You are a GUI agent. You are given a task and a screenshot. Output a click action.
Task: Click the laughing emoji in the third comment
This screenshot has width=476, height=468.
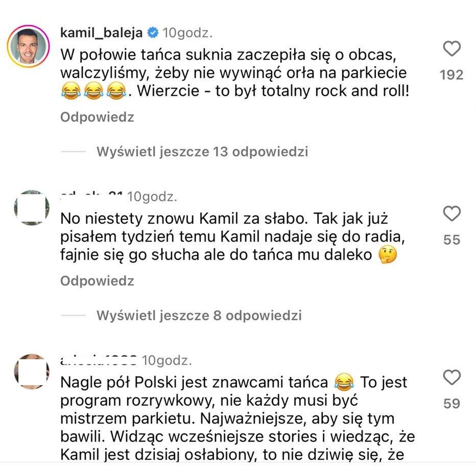(343, 382)
